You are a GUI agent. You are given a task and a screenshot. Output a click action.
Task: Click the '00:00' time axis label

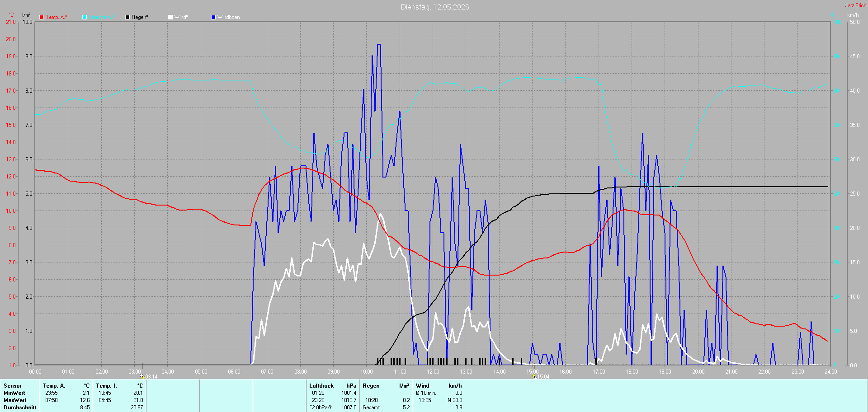[35, 372]
